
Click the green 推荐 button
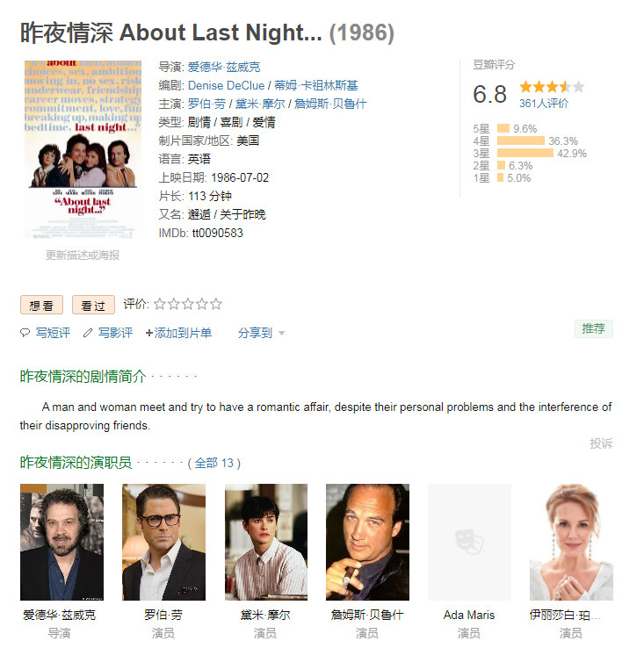pyautogui.click(x=594, y=328)
